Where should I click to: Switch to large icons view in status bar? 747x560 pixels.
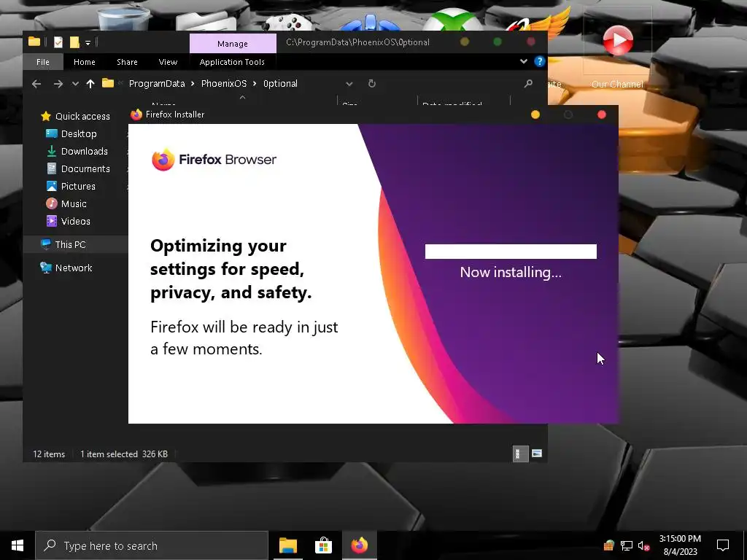[x=537, y=454]
